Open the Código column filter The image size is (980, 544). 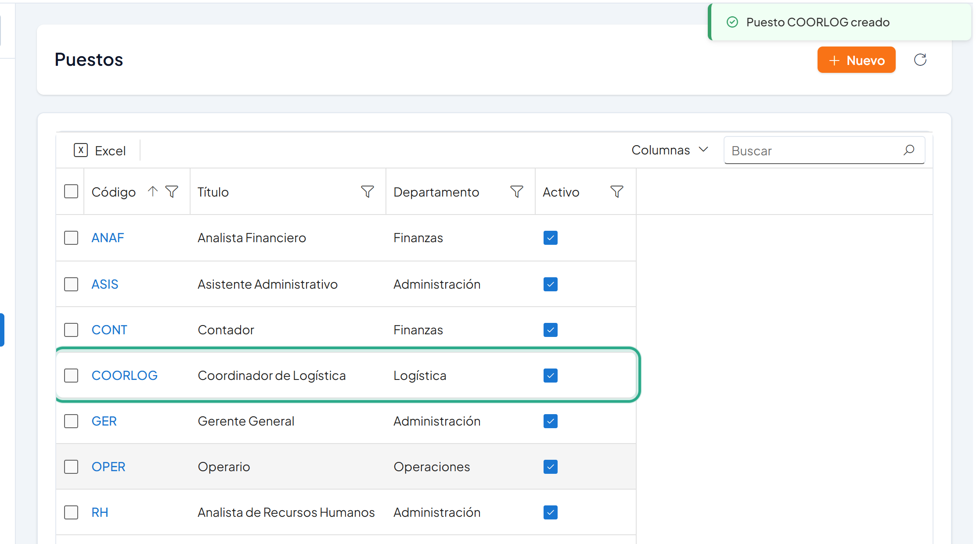tap(172, 191)
